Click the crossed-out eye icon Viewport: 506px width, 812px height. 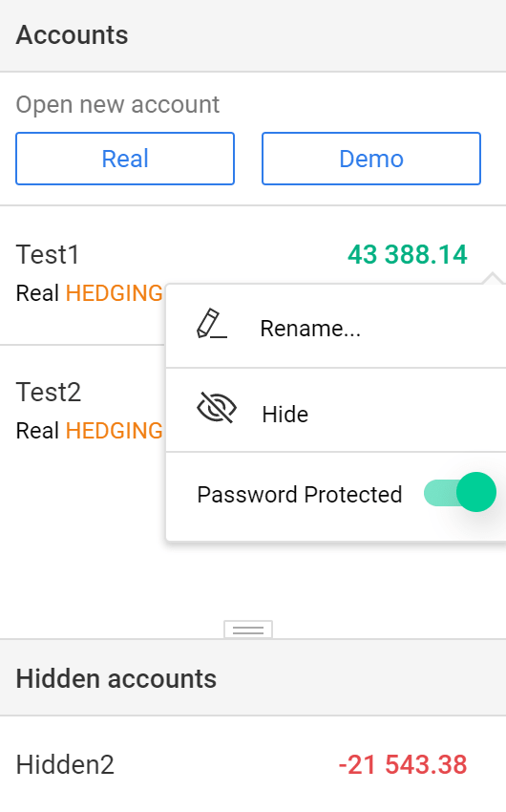tap(217, 408)
